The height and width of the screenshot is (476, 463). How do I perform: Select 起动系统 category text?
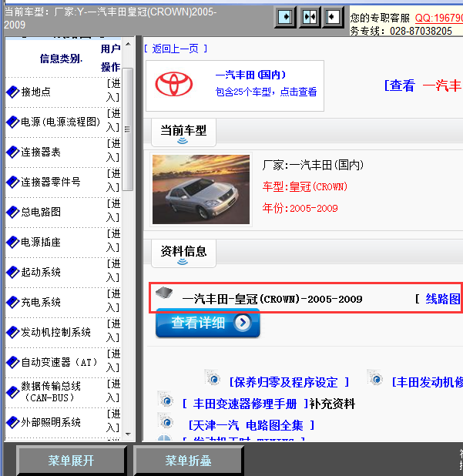tap(41, 272)
